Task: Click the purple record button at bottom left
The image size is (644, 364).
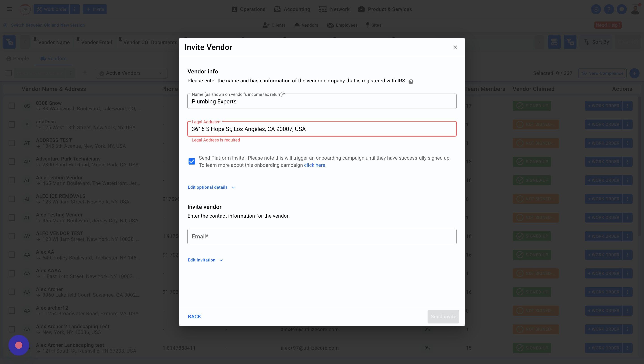Action: (x=19, y=345)
